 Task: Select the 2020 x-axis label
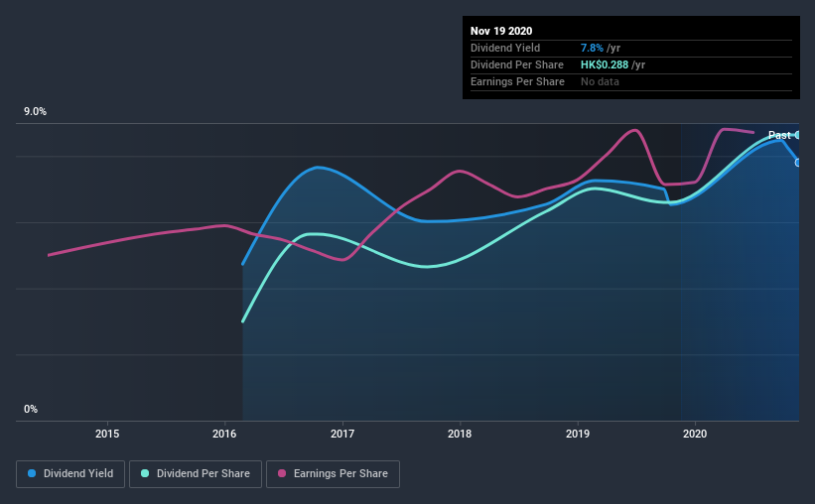695,434
